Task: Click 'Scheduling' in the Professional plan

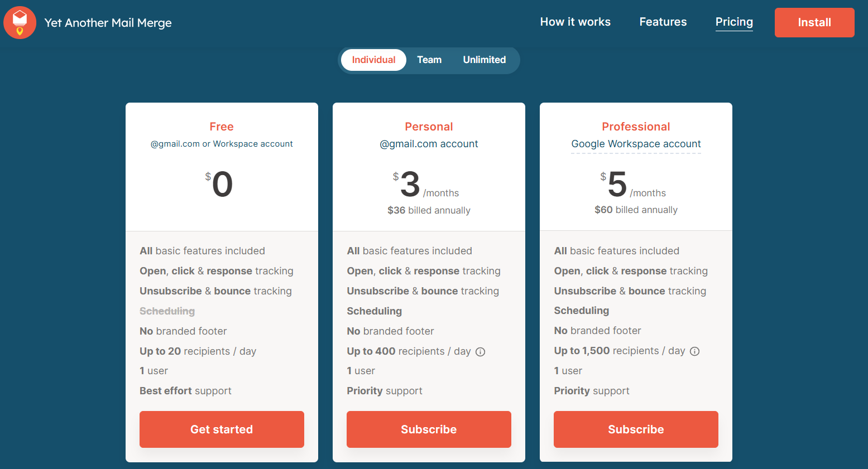Action: 581,311
